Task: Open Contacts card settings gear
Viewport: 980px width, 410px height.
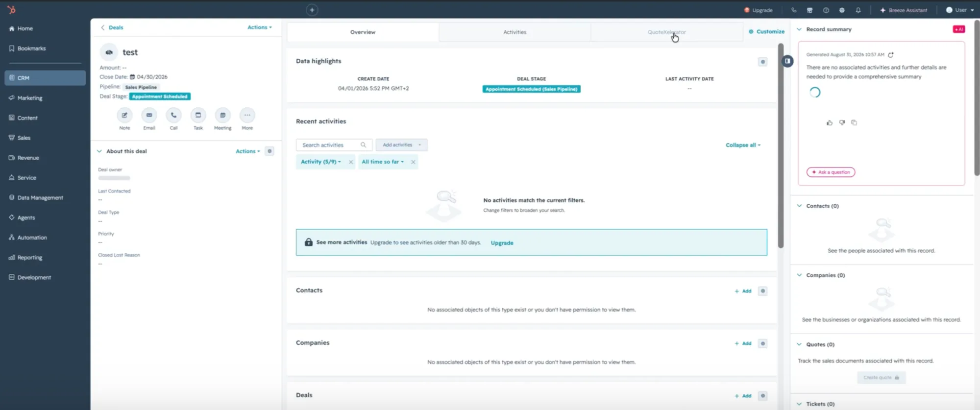Action: (x=762, y=291)
